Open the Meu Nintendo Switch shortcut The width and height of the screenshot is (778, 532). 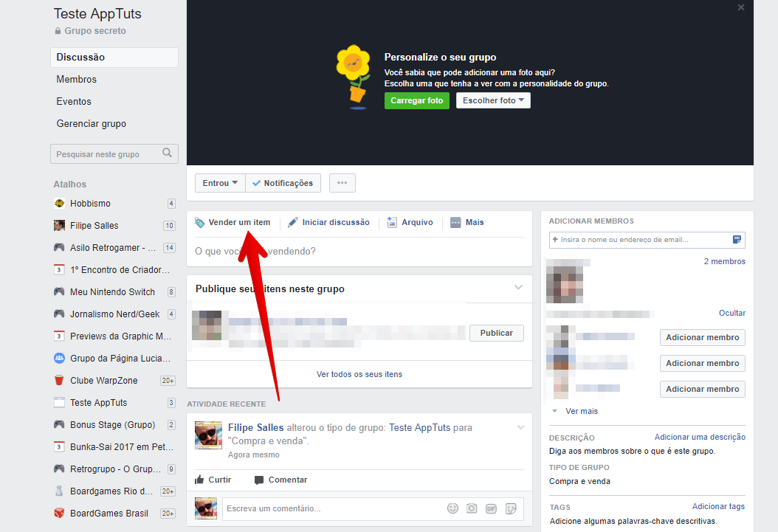tap(114, 292)
